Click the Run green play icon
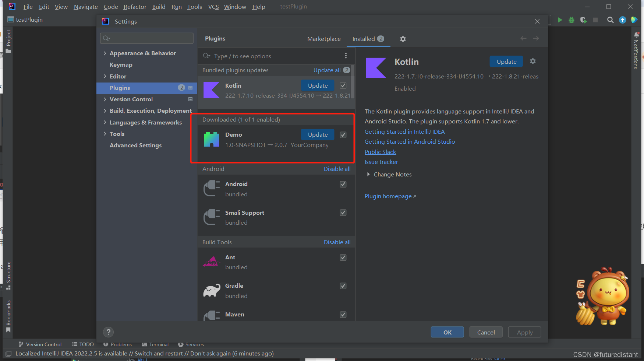 click(x=560, y=20)
